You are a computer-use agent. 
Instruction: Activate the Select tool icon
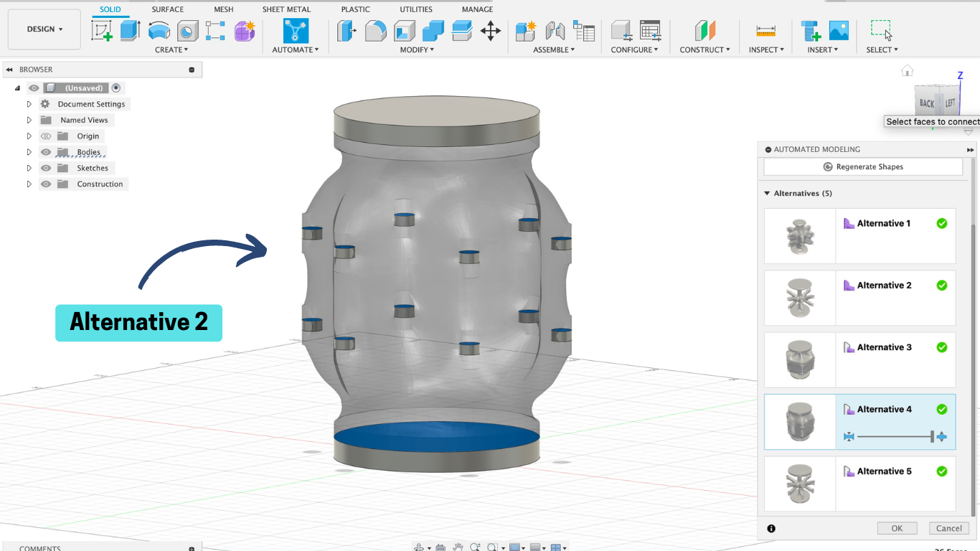[882, 31]
